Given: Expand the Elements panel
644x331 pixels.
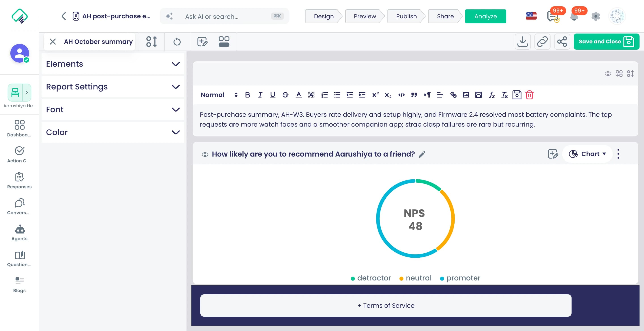Looking at the screenshot, I should pyautogui.click(x=113, y=64).
